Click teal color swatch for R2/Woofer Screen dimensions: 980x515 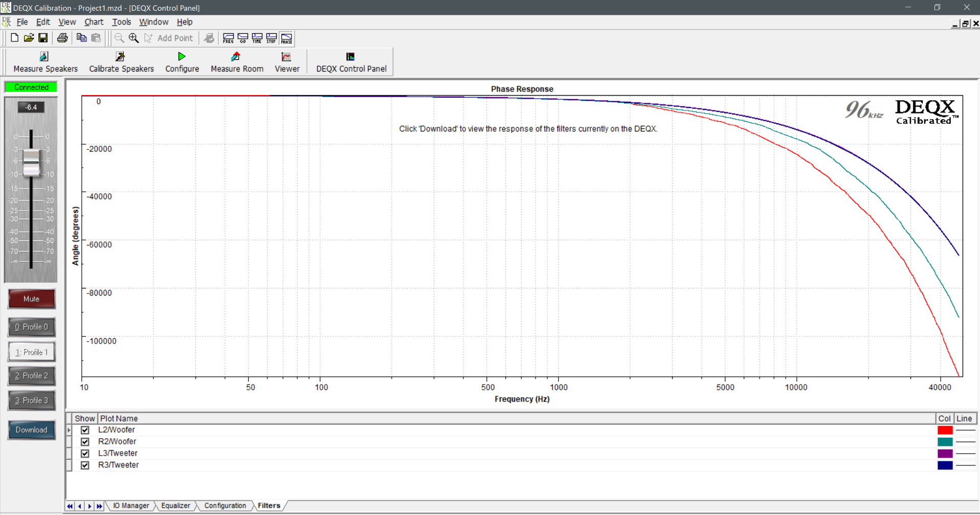click(x=945, y=442)
